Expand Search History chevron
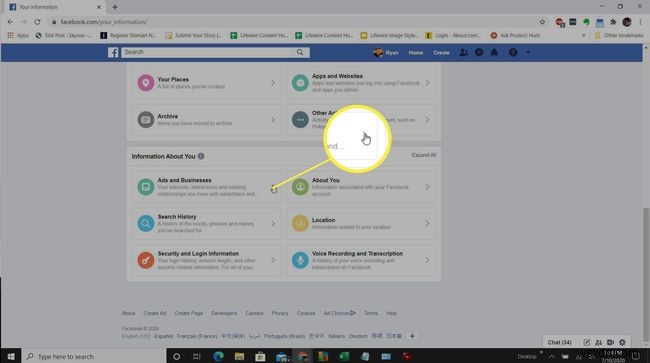This screenshot has height=363, width=650. click(273, 223)
